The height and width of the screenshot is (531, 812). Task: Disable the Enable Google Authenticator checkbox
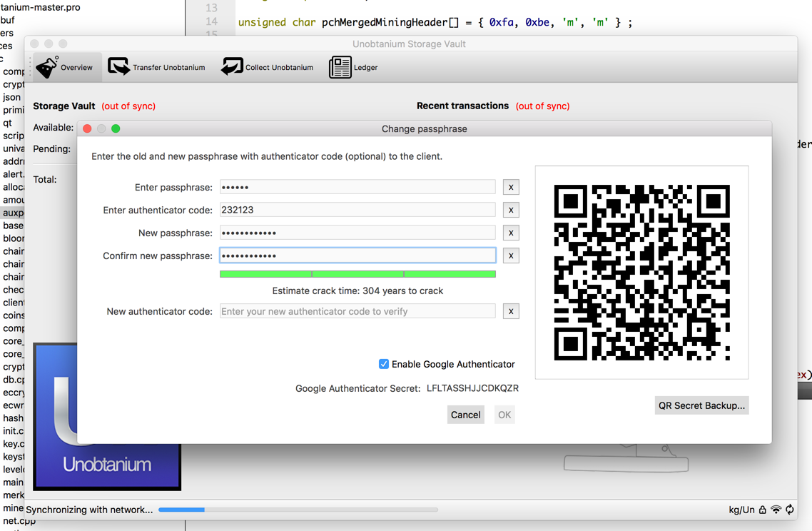click(384, 364)
